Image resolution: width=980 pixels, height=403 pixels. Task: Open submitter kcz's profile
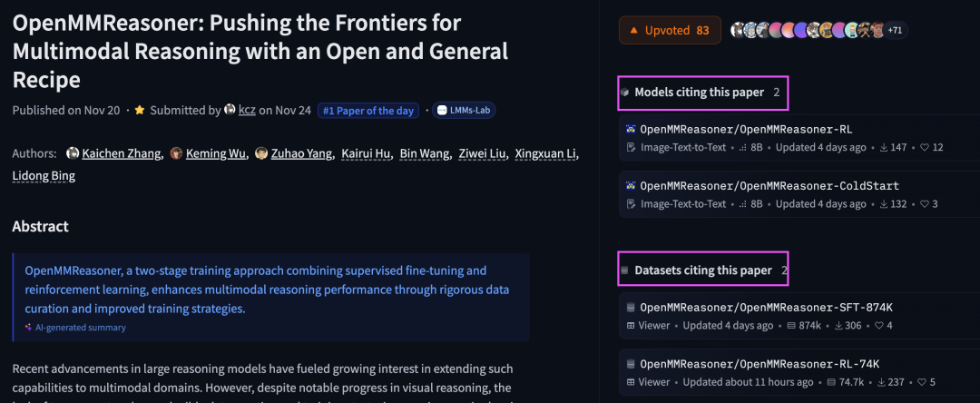pyautogui.click(x=246, y=111)
